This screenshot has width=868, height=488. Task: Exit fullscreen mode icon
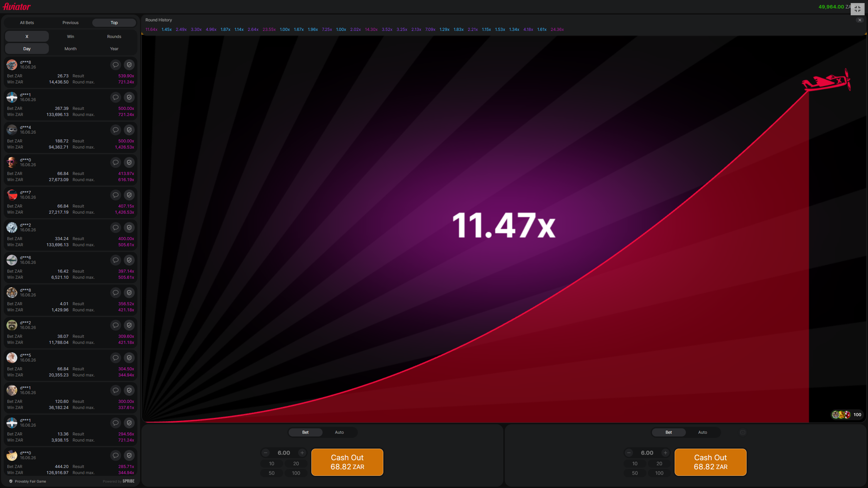coord(857,9)
